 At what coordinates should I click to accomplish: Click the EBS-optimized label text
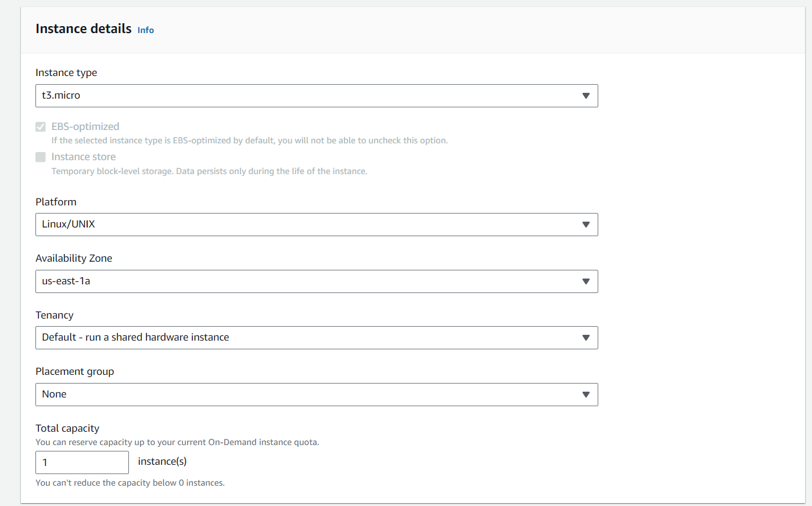click(x=85, y=126)
